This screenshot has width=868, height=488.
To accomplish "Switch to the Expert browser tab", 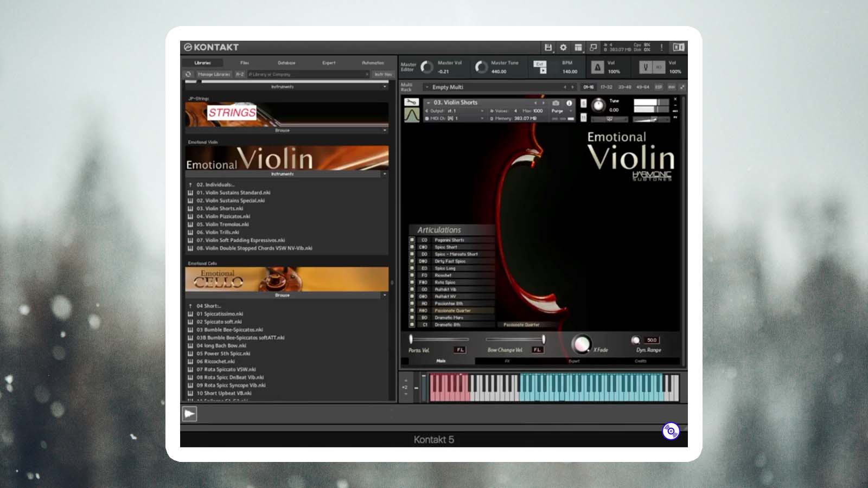I will coord(329,63).
